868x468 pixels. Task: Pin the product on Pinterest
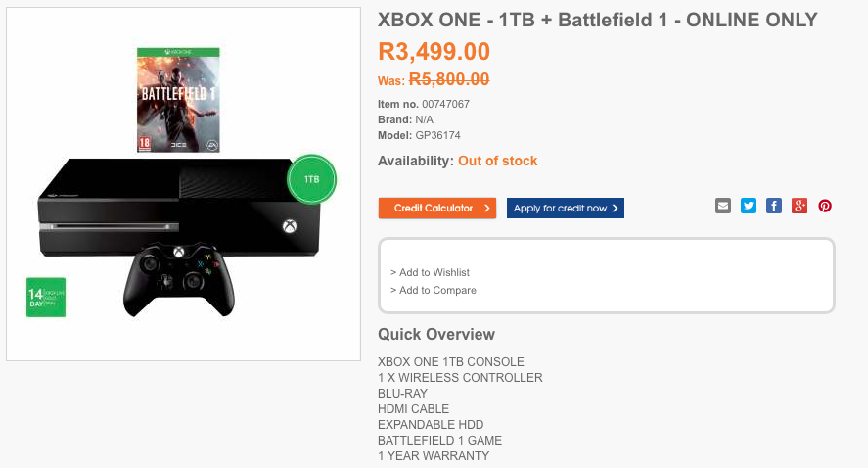point(825,206)
